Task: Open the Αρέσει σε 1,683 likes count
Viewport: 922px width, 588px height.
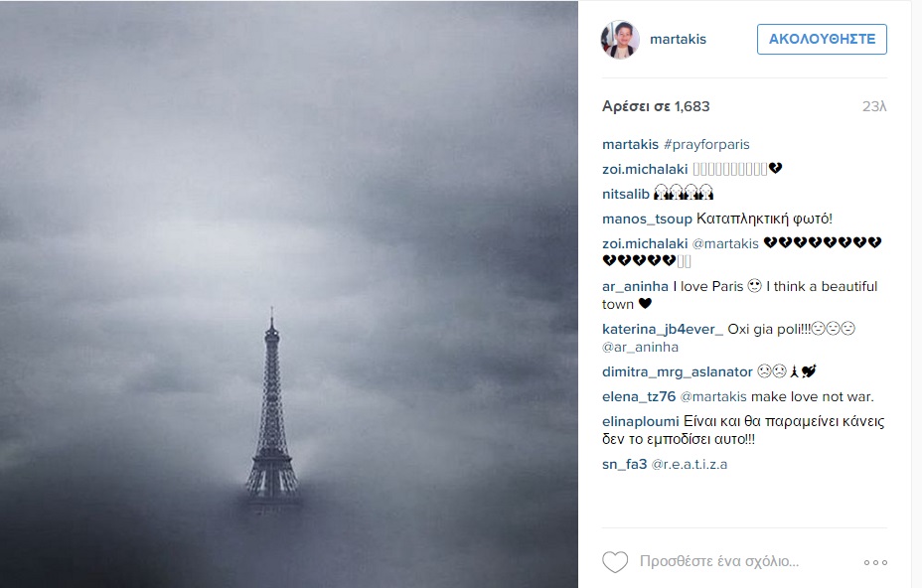Action: 656,106
